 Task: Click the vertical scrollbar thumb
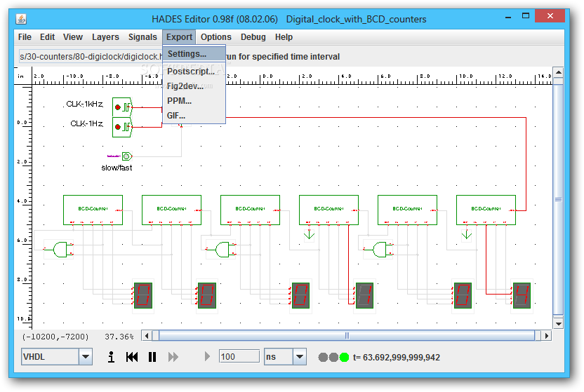click(558, 199)
